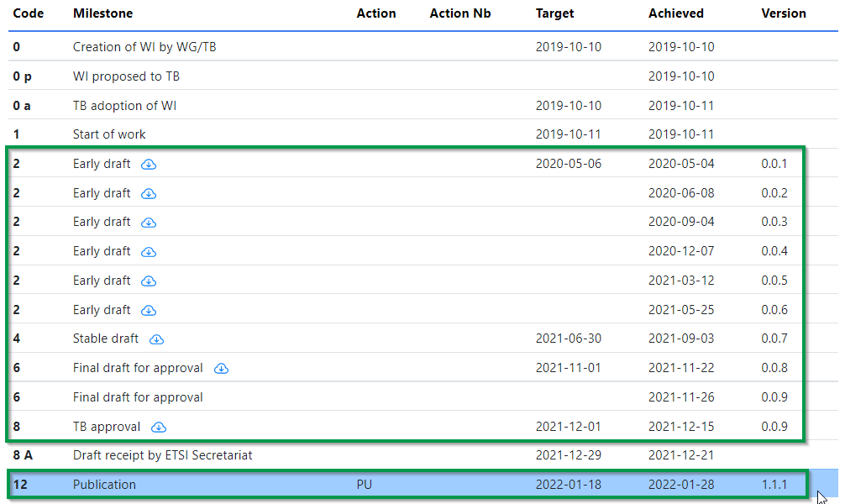Screen dimensions: 845x504
Task: Click the Target column header
Action: (554, 13)
